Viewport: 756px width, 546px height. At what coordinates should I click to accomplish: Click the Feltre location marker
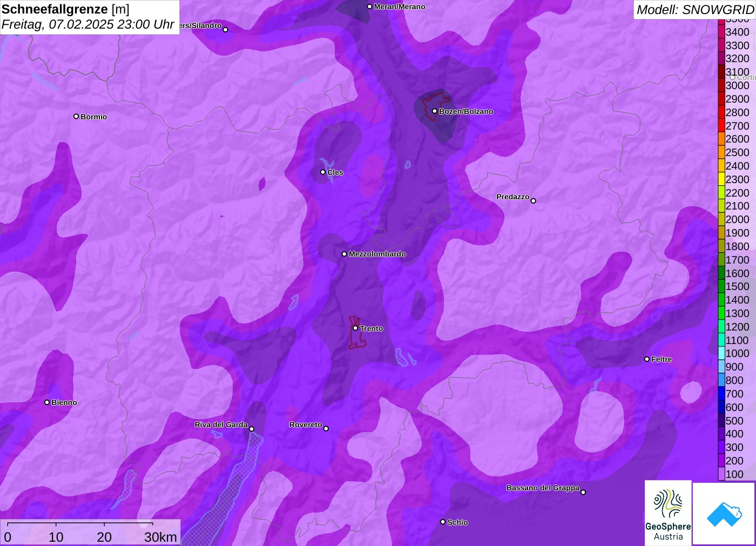click(x=647, y=359)
